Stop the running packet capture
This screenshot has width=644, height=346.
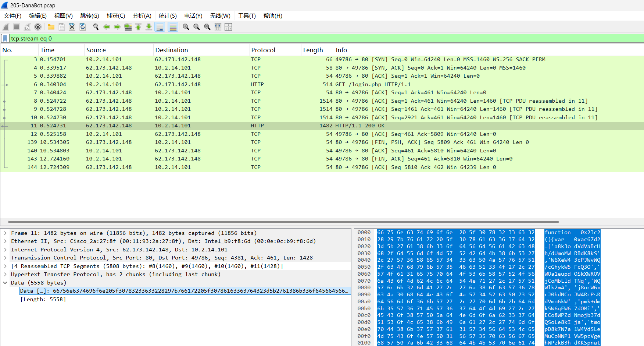pos(17,27)
